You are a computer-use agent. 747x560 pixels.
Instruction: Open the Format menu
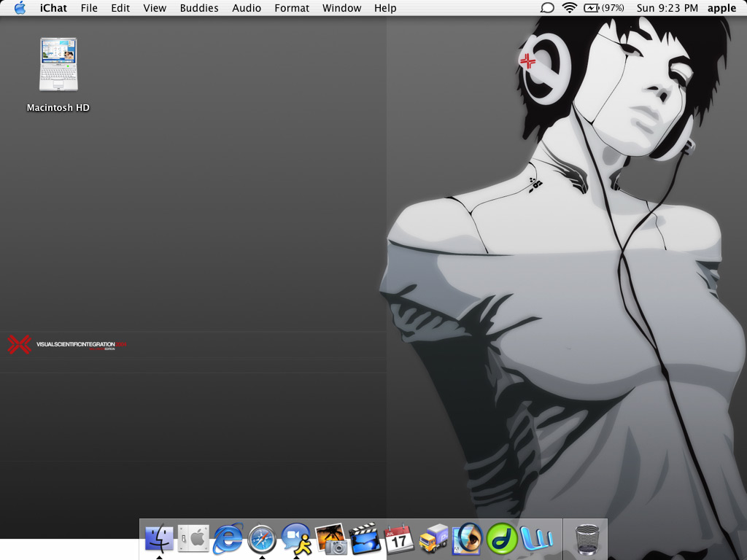(292, 8)
